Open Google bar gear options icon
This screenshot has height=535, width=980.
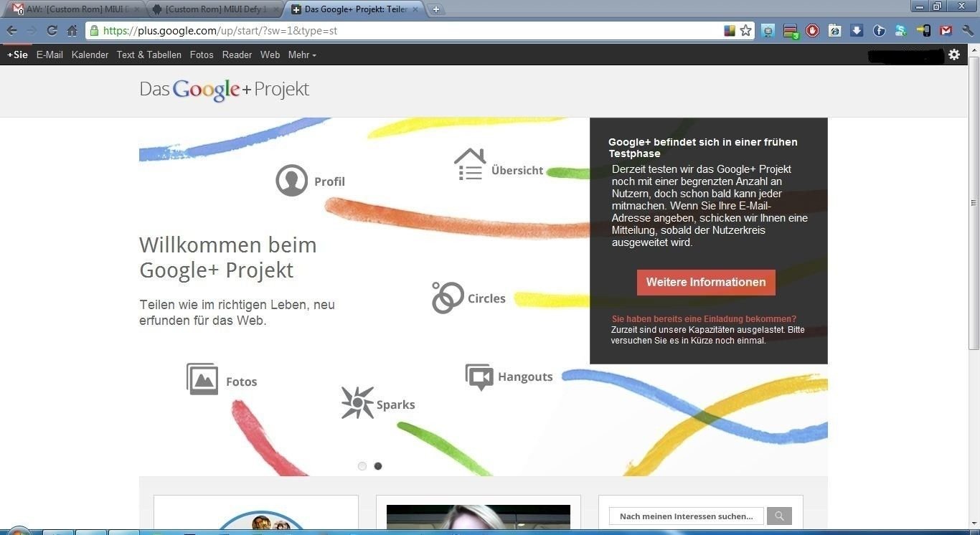point(954,55)
